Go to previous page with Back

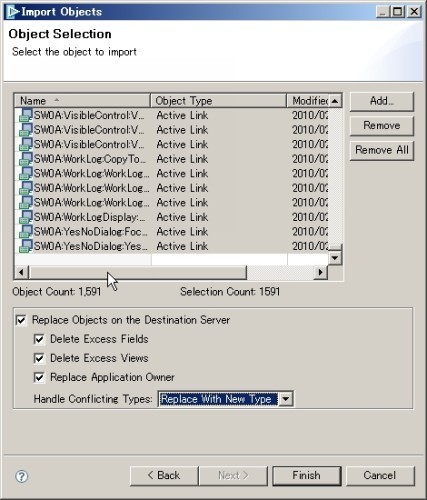(164, 476)
